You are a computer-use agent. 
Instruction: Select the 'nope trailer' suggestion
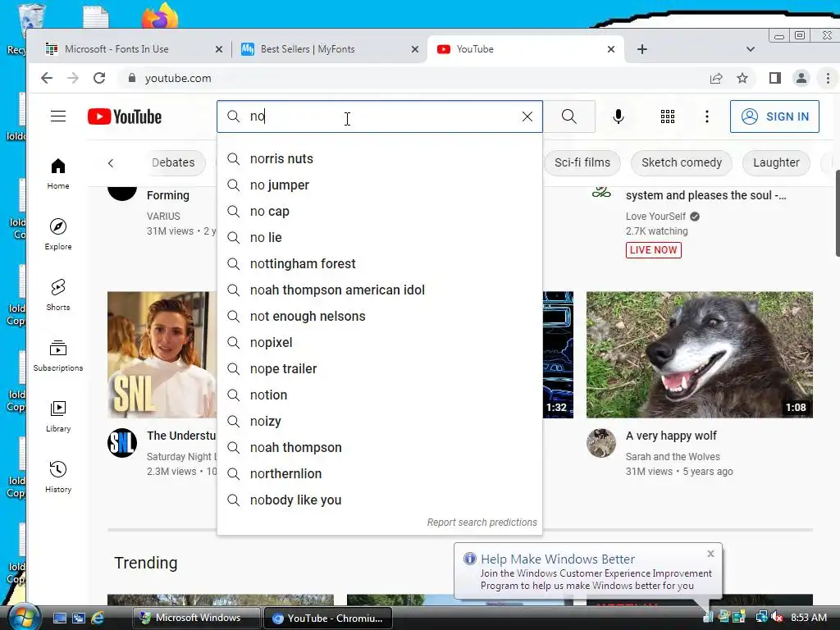tap(380, 368)
